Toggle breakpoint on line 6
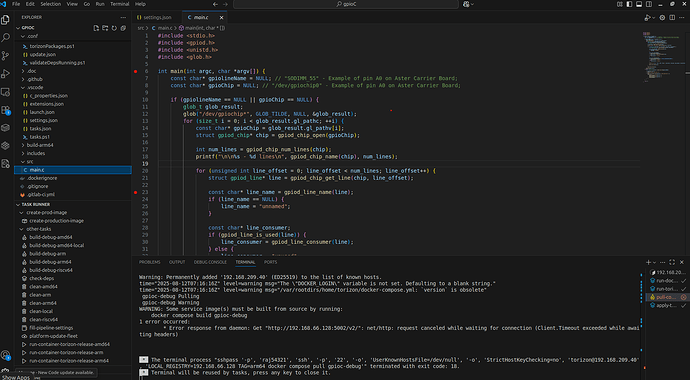690x380 pixels. (x=136, y=71)
